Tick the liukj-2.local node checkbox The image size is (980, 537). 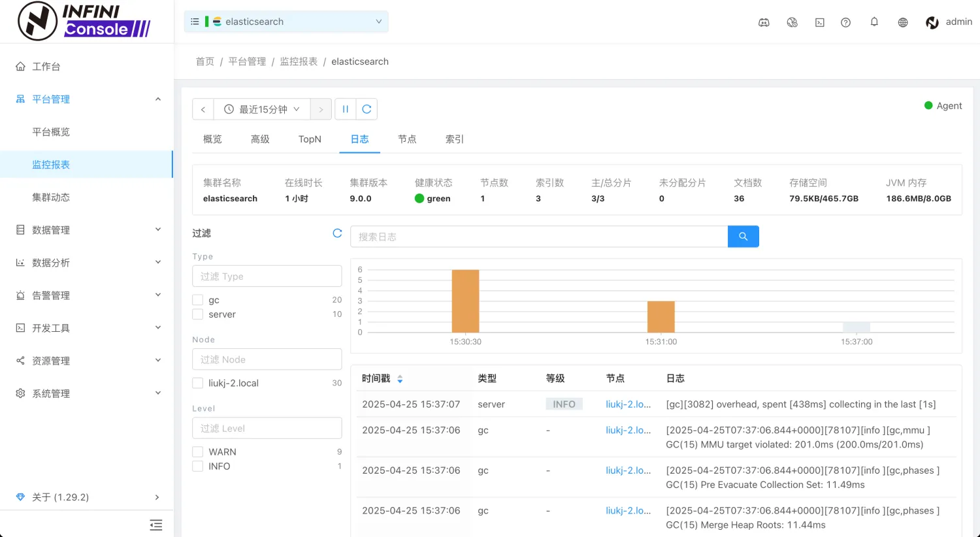198,383
